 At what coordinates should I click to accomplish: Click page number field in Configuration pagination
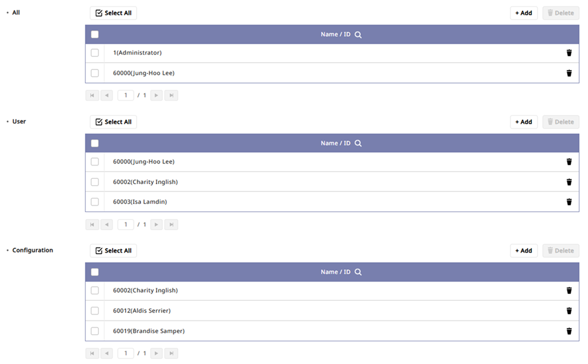click(x=126, y=353)
